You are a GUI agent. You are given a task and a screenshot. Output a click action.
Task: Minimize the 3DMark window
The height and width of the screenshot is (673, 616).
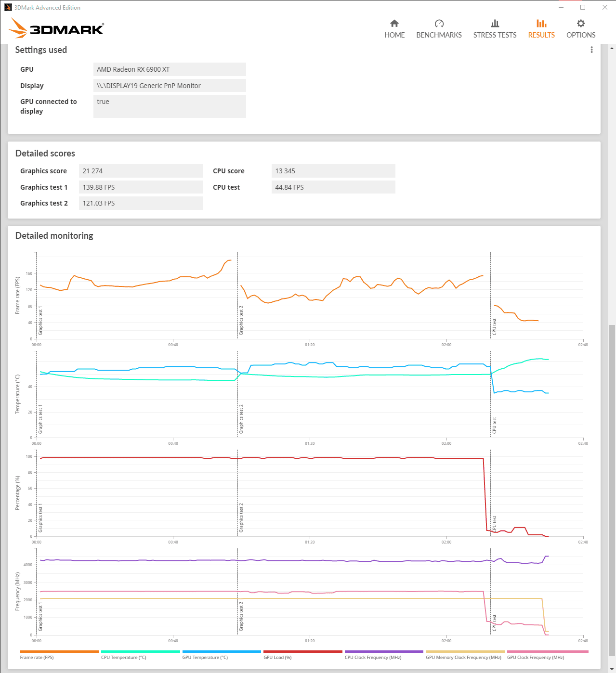tap(562, 7)
